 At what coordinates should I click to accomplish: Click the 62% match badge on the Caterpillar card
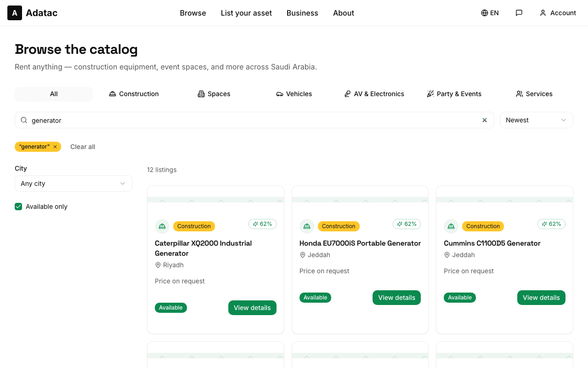(262, 224)
